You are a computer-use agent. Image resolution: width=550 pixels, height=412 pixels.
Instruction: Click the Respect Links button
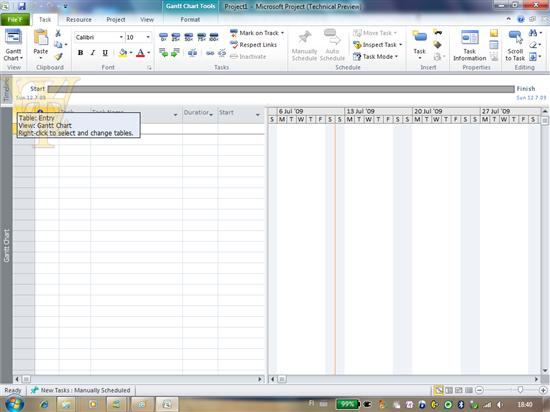(253, 45)
